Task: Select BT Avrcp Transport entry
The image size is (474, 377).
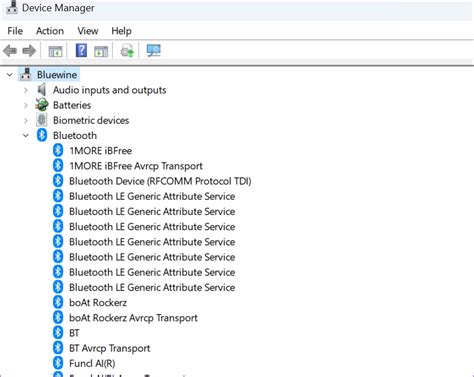Action: point(110,348)
